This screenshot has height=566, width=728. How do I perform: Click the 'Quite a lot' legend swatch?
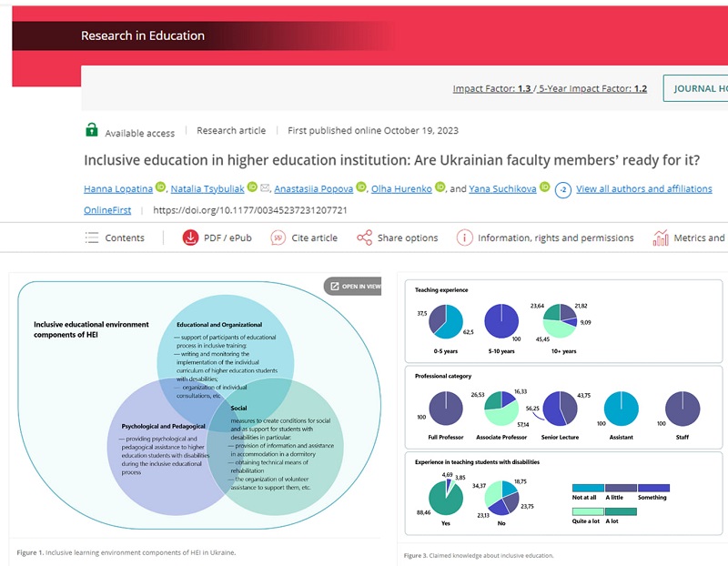coord(588,511)
